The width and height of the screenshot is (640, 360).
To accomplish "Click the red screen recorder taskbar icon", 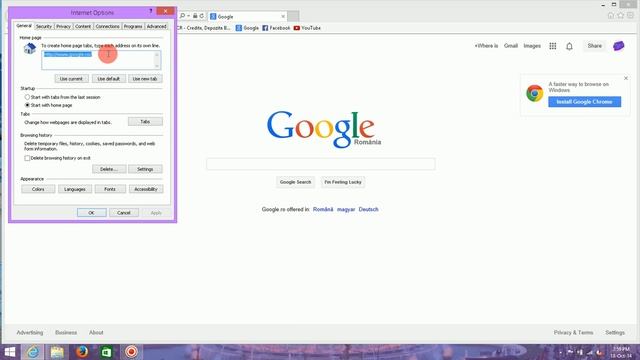I will [x=131, y=352].
